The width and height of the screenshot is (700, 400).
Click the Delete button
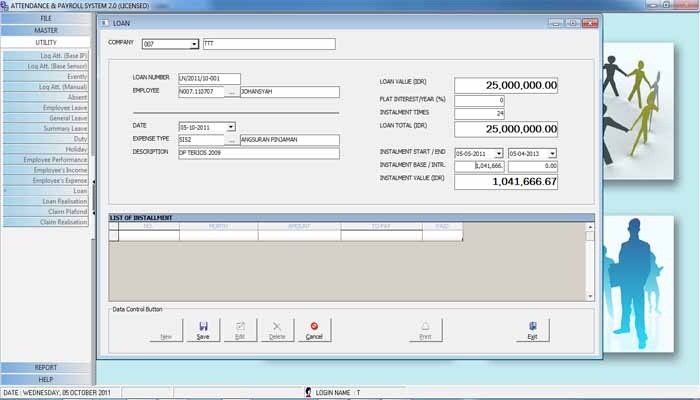(x=277, y=330)
